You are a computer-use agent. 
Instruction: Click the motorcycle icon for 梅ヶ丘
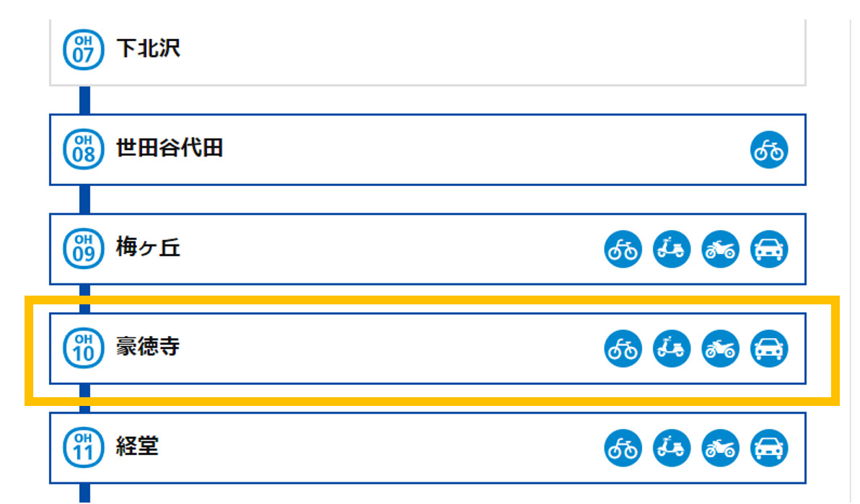coord(720,249)
